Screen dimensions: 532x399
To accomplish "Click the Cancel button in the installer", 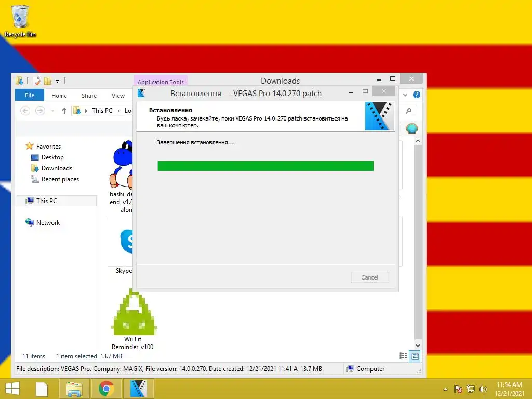I will (369, 277).
